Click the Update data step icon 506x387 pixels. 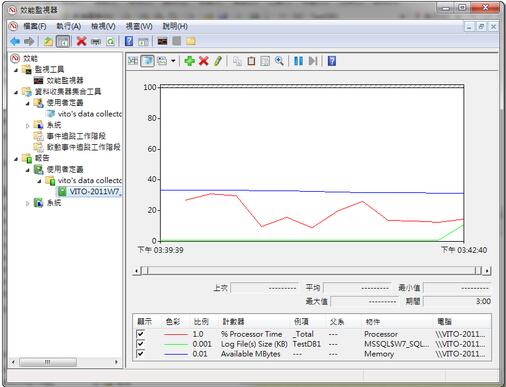[313, 61]
